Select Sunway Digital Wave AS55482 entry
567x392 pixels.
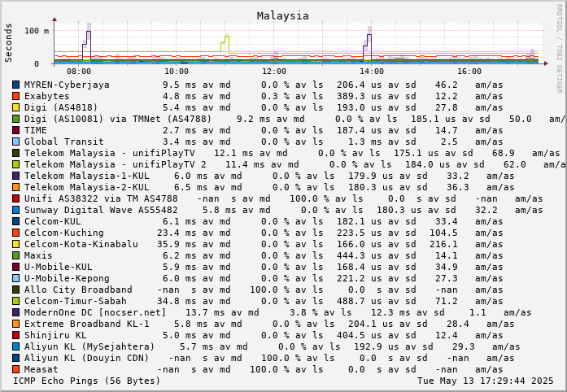pyautogui.click(x=277, y=210)
